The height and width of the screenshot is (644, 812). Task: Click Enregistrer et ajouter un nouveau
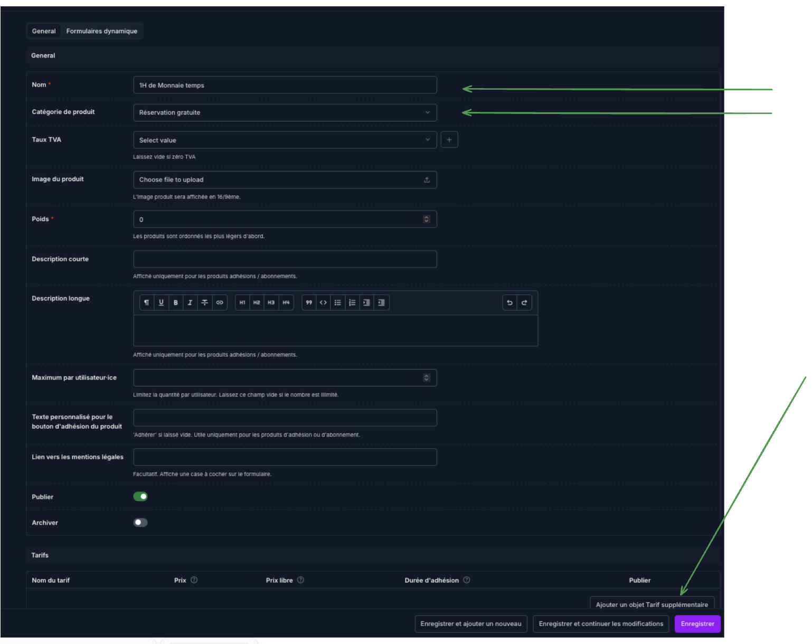pos(470,624)
